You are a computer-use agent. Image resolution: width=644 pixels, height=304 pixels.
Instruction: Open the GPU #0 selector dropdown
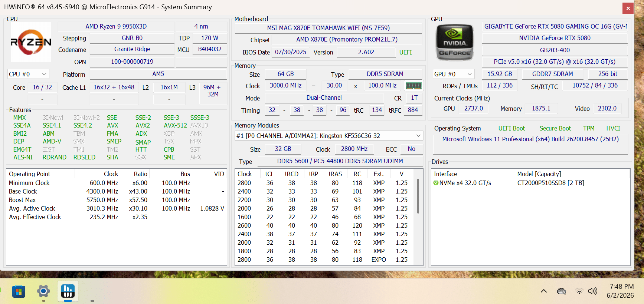point(454,74)
